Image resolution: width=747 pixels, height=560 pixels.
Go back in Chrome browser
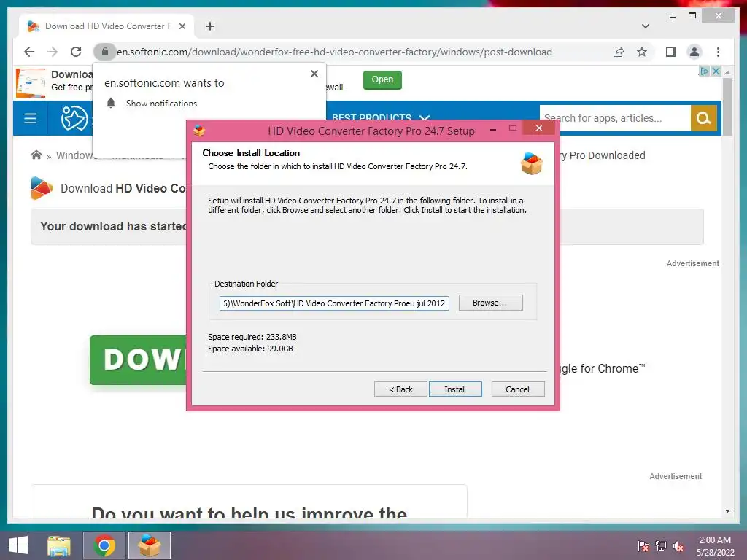point(29,52)
